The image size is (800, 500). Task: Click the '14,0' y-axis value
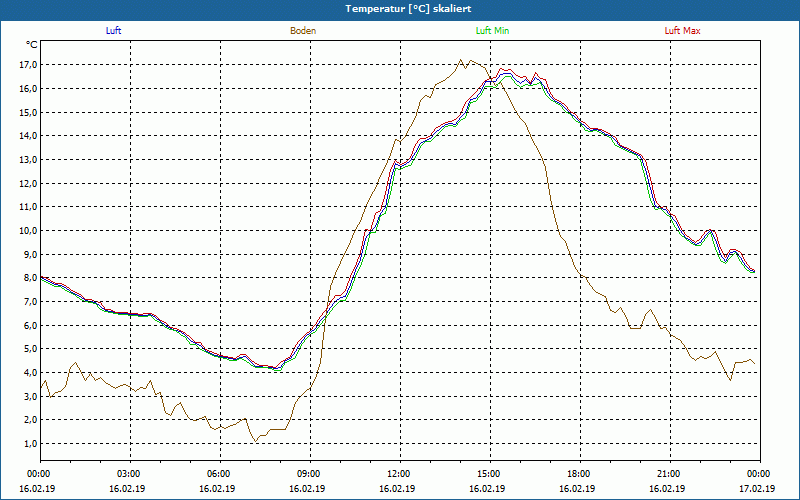29,136
